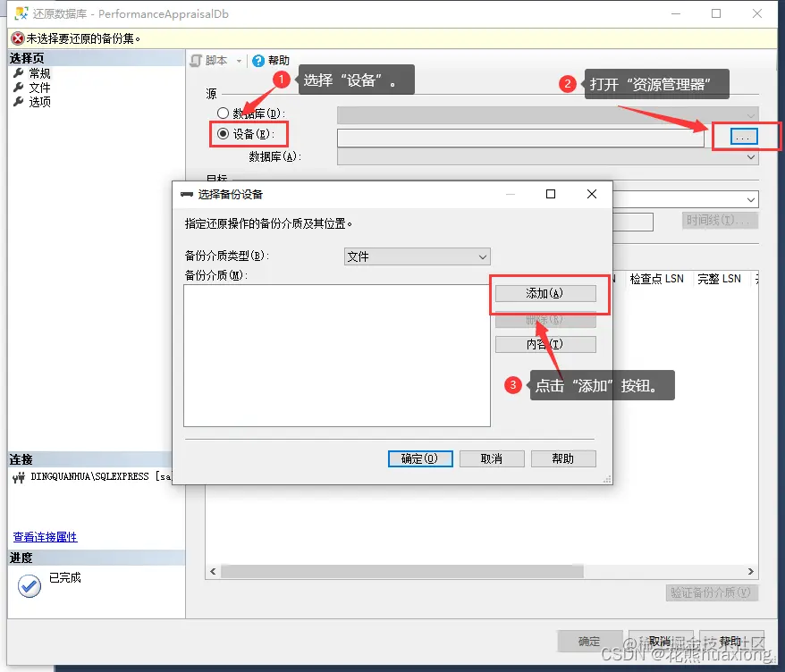Click the backup device dialog title icon
Image resolution: width=785 pixels, height=672 pixels.
point(187,194)
